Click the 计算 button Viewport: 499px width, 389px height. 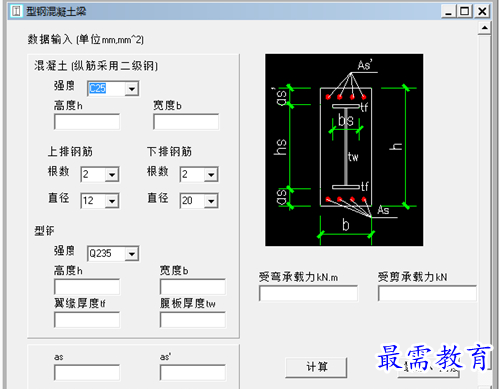316,367
